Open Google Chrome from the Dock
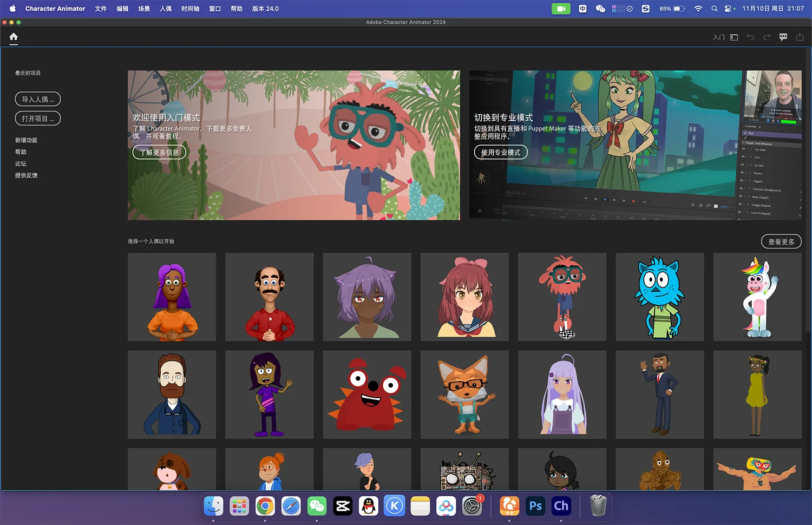Screen dimensions: 812x525 (265, 506)
